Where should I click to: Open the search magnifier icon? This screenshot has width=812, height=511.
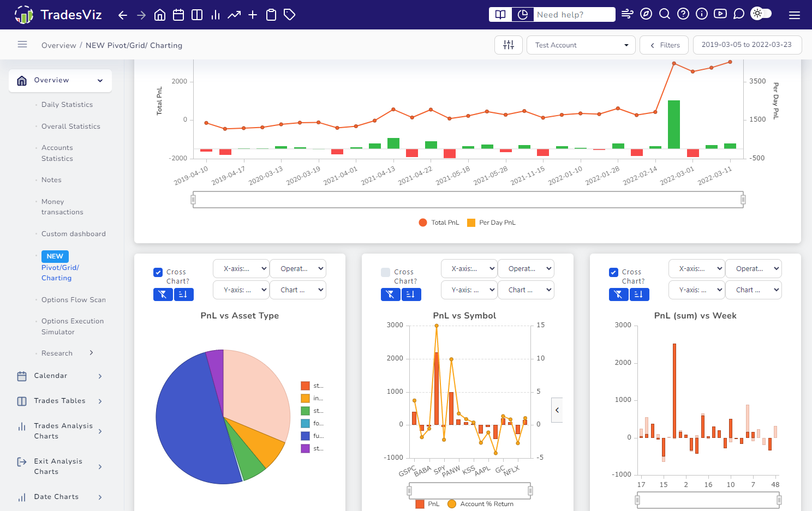tap(665, 14)
